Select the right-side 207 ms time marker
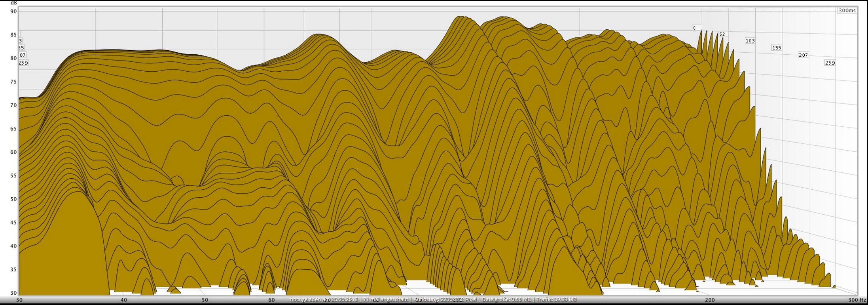This screenshot has height=305, width=868. [803, 55]
